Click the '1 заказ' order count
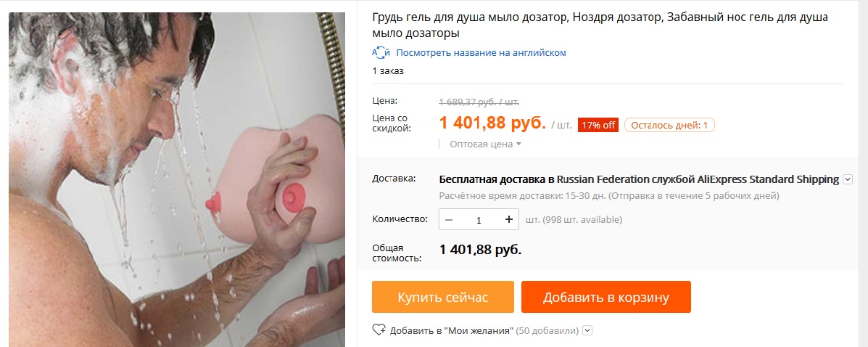Image resolution: width=868 pixels, height=347 pixels. click(x=388, y=71)
